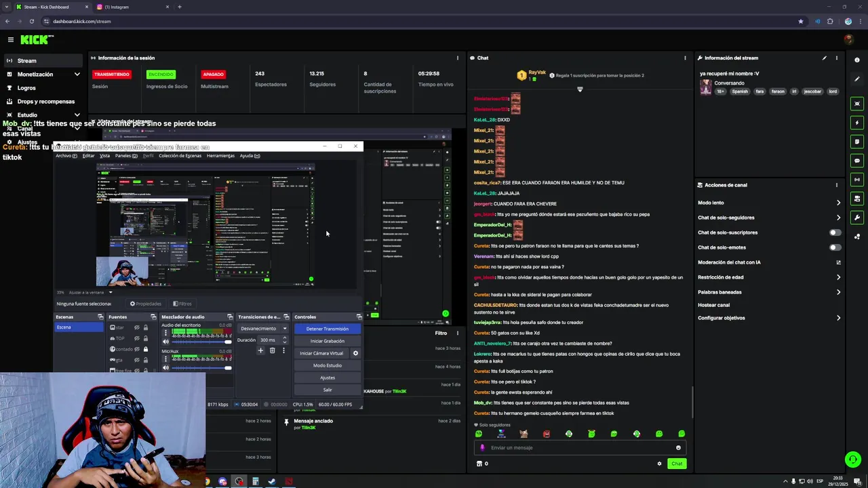Click Filtro in activity feed
Viewport: 868px width, 488px height.
tap(441, 333)
